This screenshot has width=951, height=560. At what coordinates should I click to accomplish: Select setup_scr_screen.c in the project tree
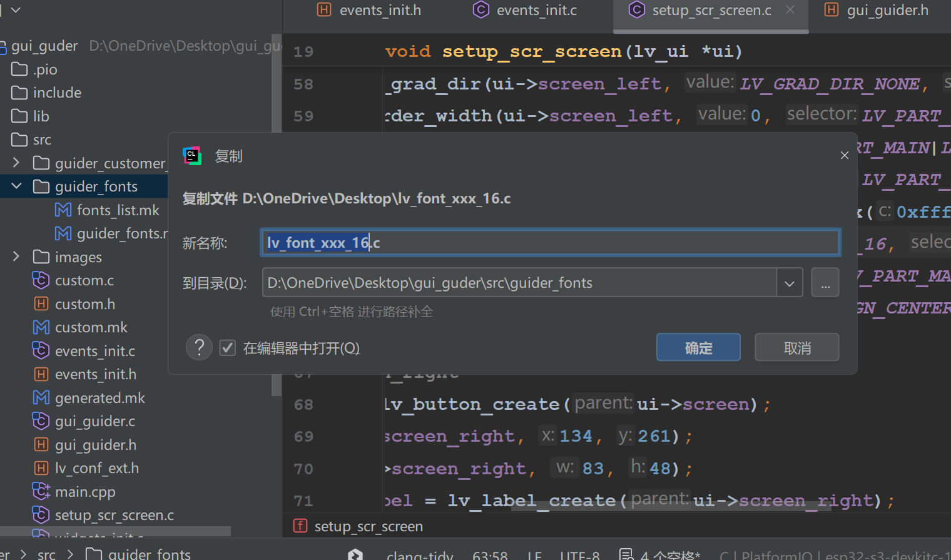point(114,515)
